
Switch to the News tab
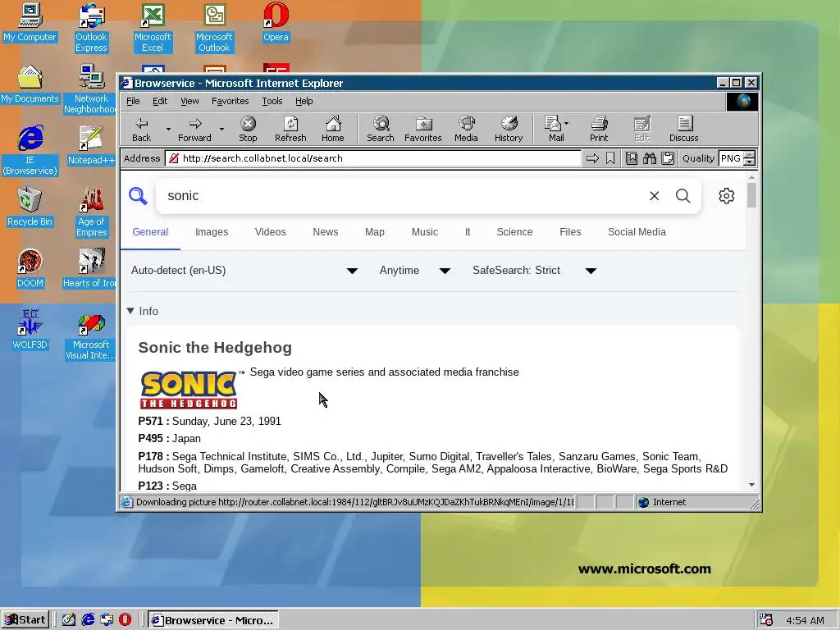[x=325, y=232]
